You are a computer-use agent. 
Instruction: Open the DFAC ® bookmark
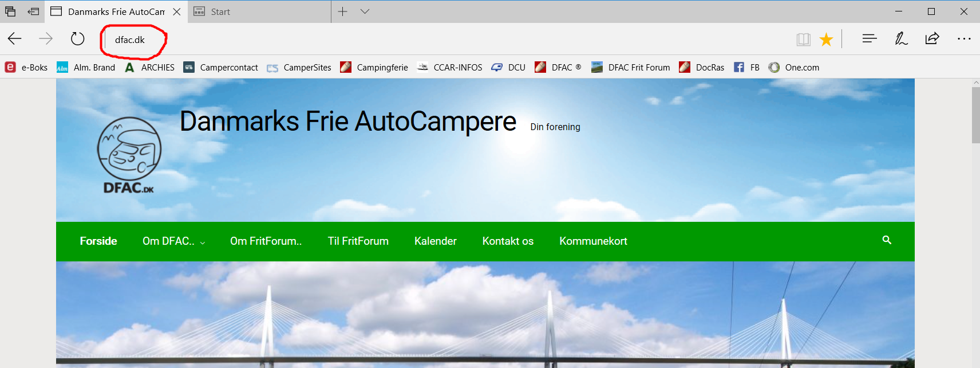558,68
